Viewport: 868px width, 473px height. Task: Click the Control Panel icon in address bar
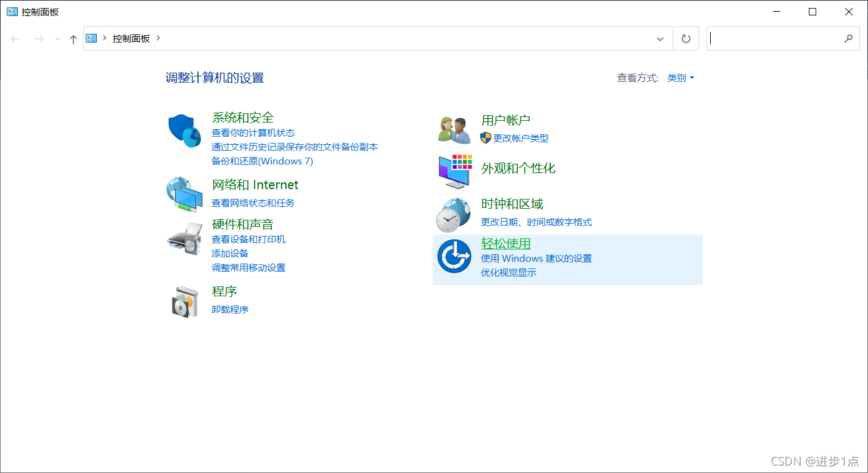(x=92, y=38)
